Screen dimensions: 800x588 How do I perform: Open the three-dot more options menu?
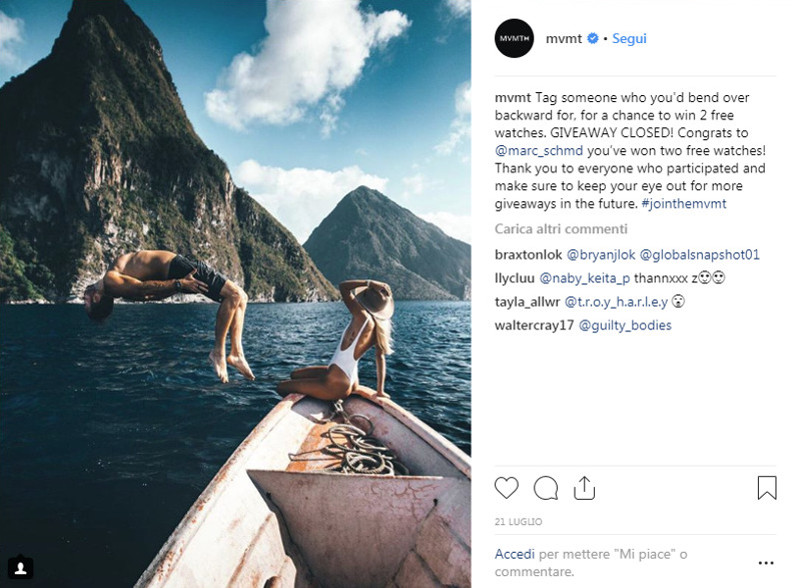point(766,563)
